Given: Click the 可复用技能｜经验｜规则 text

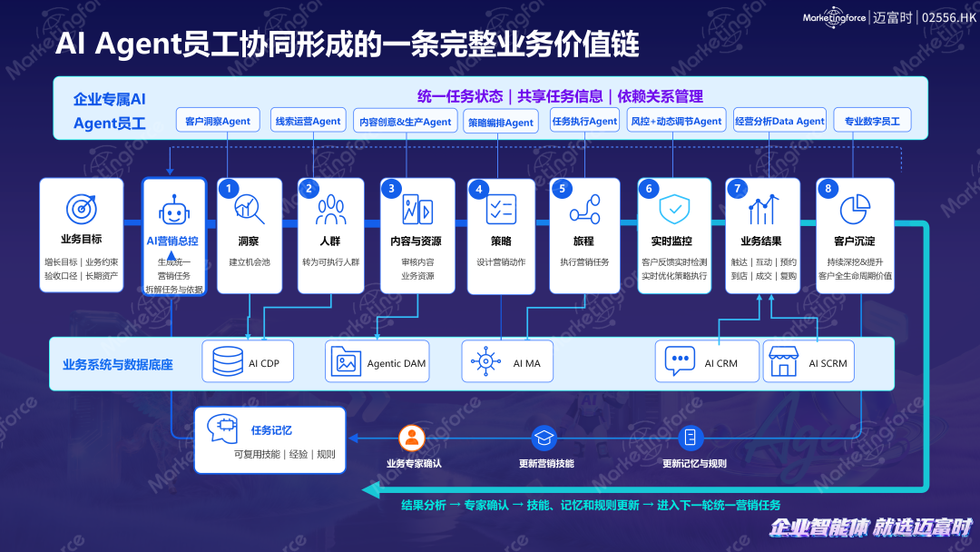Looking at the screenshot, I should click(x=284, y=455).
